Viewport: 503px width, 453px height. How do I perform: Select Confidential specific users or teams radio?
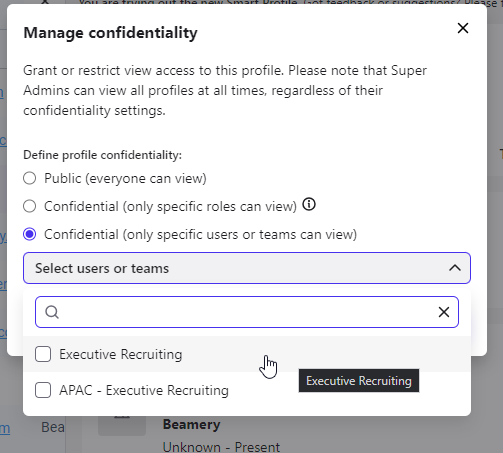point(30,234)
